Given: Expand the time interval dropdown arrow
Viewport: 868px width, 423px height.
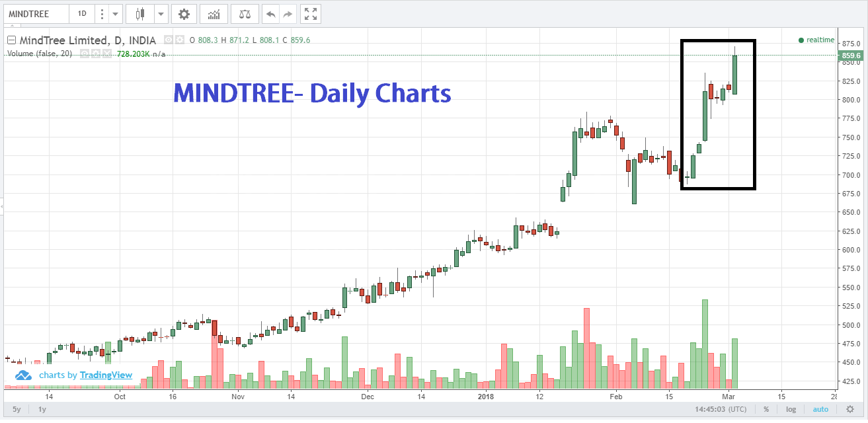Looking at the screenshot, I should click(115, 14).
